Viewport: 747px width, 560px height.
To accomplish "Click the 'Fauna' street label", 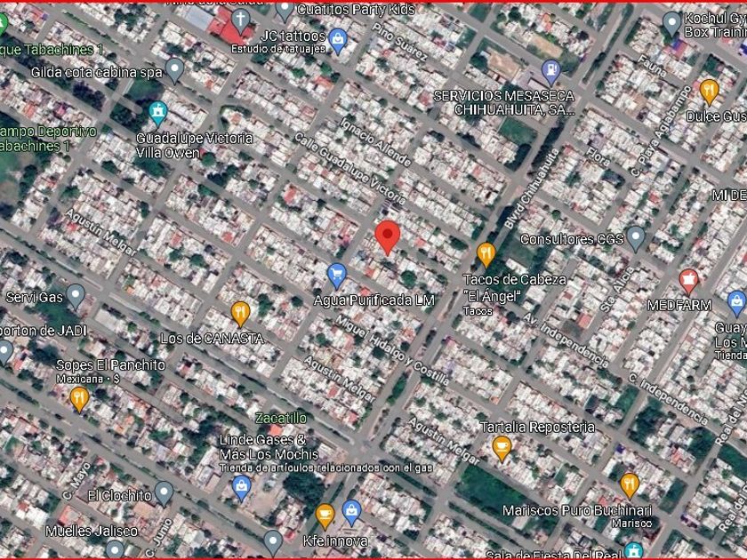I will [652, 66].
